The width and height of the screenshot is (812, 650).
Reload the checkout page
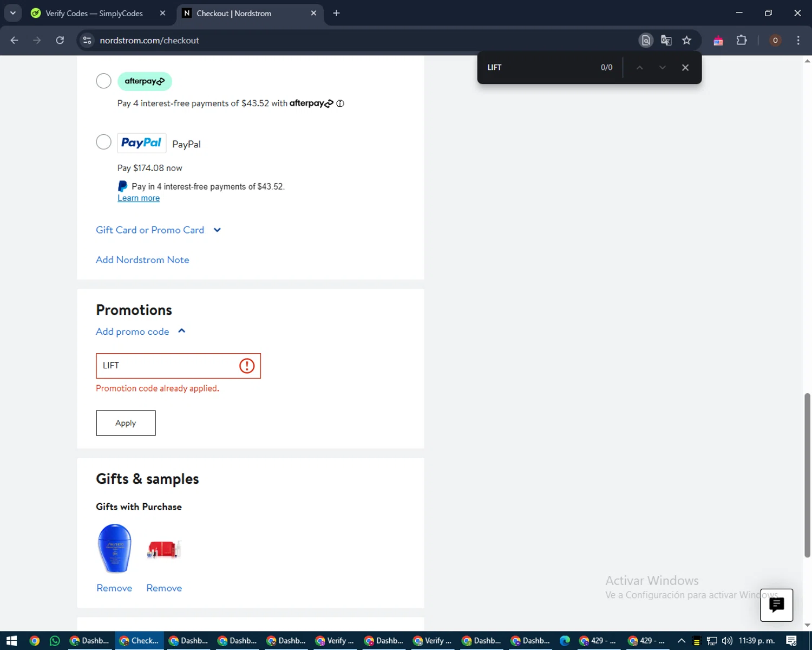coord(60,40)
